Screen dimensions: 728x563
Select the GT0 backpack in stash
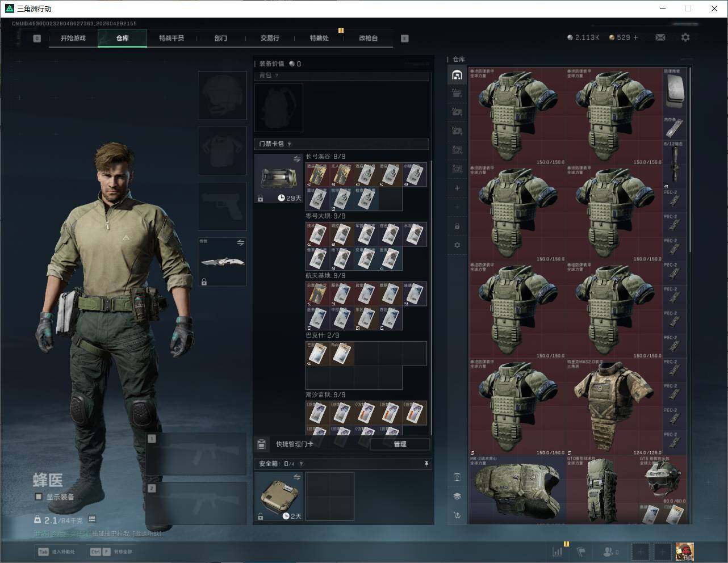tap(603, 489)
